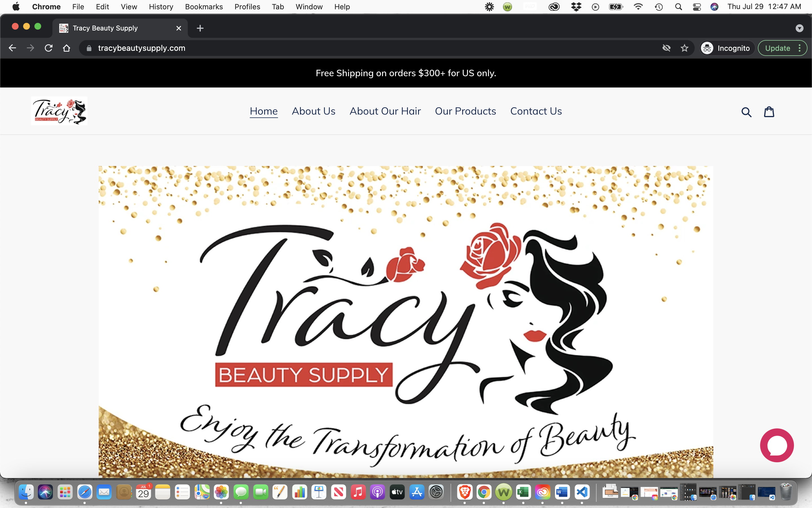
Task: Open the Bookmarks menu
Action: [204, 7]
